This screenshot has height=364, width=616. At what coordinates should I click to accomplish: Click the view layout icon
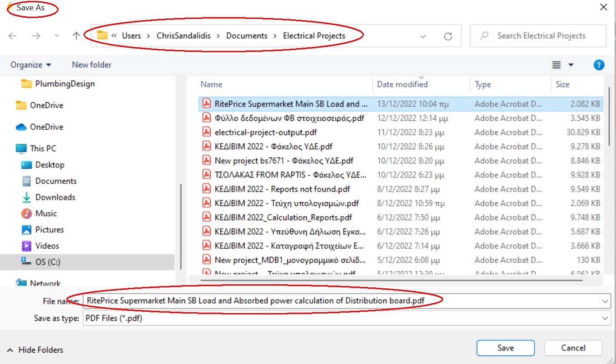click(x=556, y=65)
